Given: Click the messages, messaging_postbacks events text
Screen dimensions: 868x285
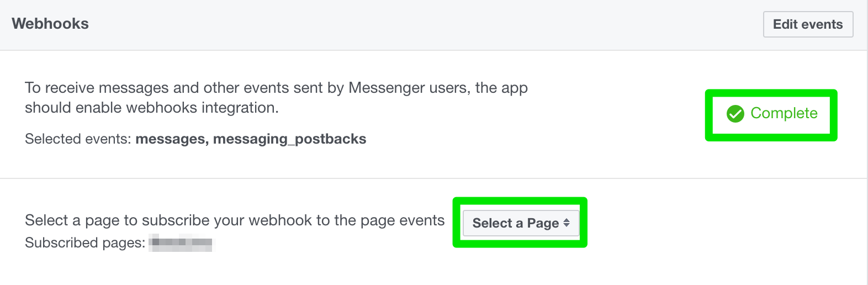Looking at the screenshot, I should pos(251,139).
